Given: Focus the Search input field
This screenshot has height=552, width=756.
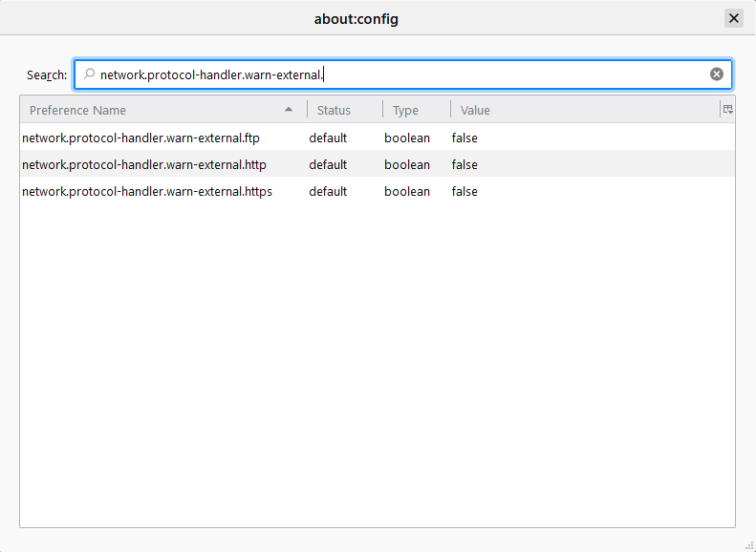Looking at the screenshot, I should [x=403, y=74].
